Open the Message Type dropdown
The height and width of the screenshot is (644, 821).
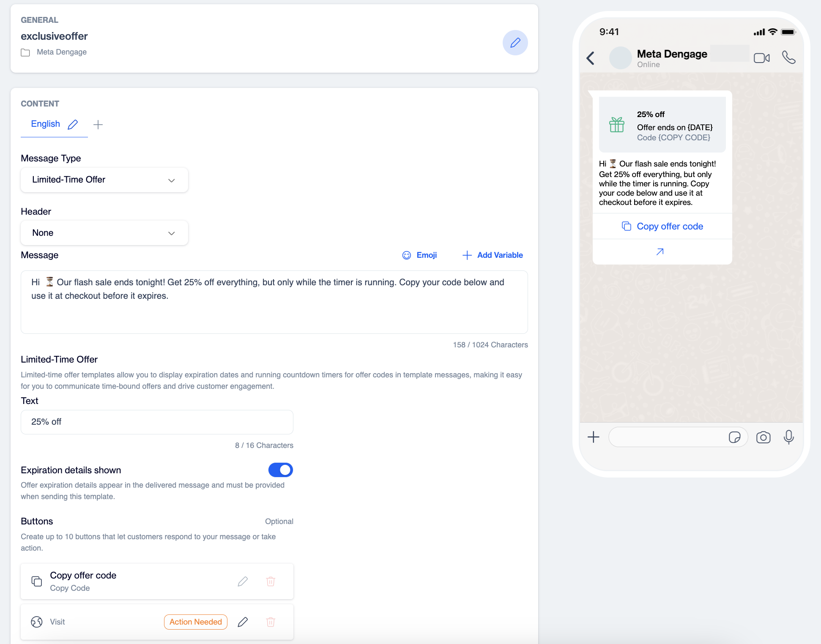tap(104, 180)
